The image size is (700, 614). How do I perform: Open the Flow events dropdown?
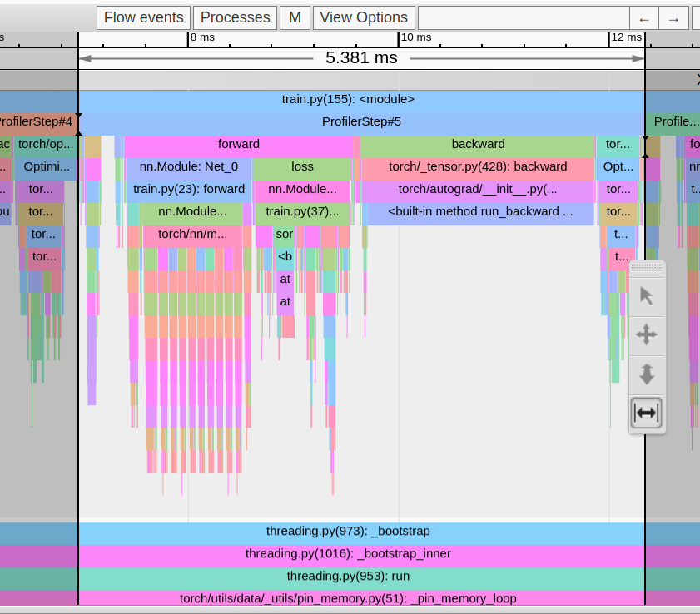tap(143, 17)
